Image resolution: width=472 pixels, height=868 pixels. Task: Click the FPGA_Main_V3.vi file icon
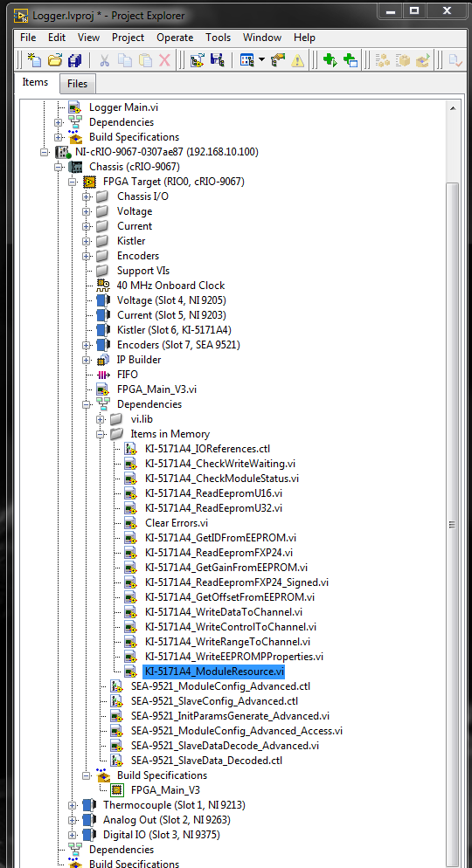point(102,389)
